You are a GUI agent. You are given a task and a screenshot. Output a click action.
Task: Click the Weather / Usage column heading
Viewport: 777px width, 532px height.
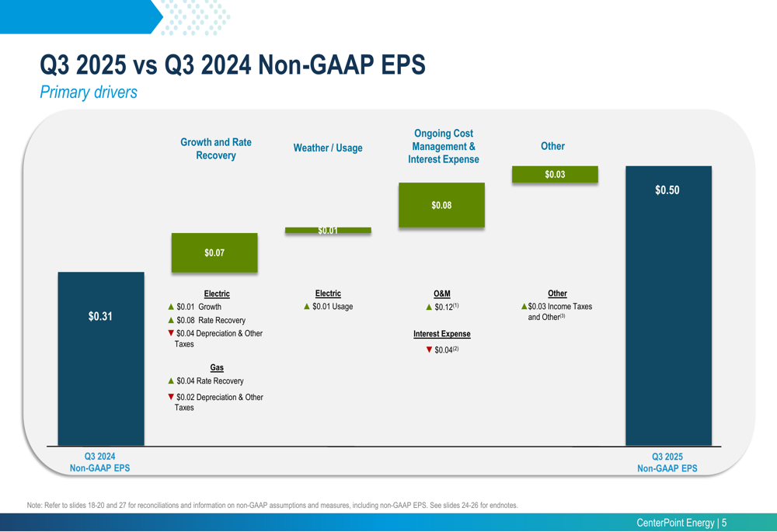point(328,148)
